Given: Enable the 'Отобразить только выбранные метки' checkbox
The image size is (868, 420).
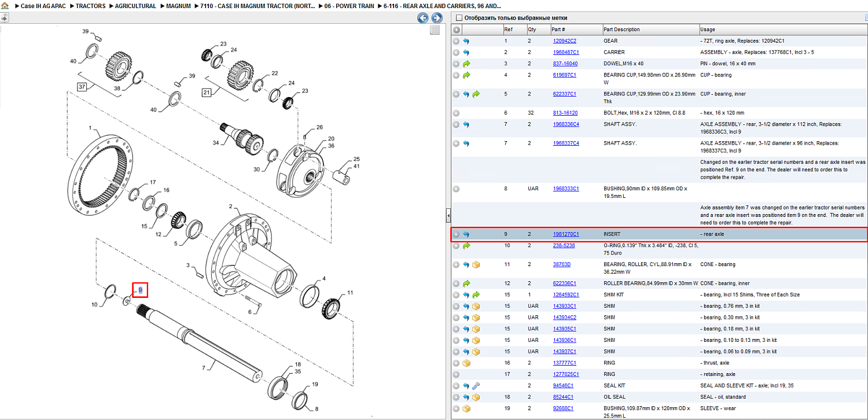Looking at the screenshot, I should tap(459, 18).
